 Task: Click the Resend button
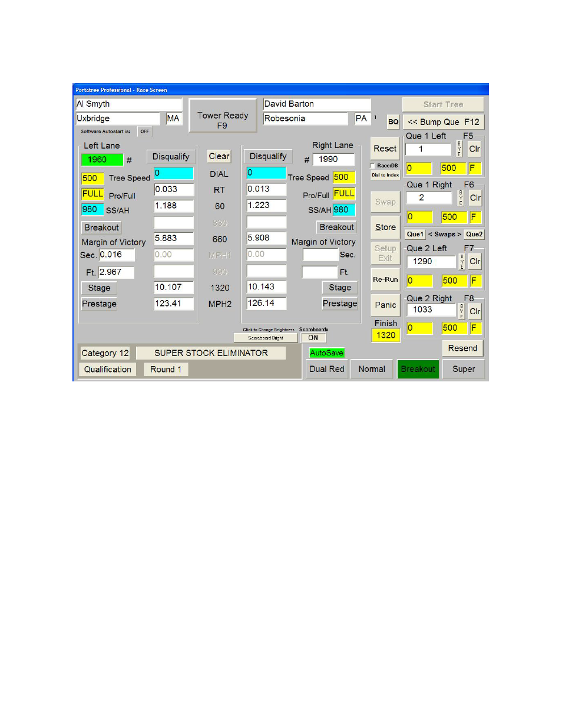coord(462,348)
